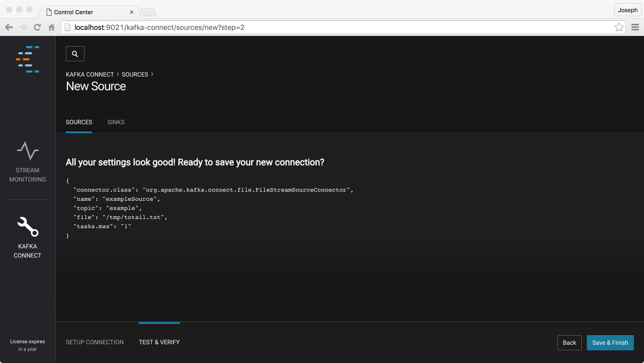Open the search magnifier button
The image size is (644, 363).
[75, 54]
